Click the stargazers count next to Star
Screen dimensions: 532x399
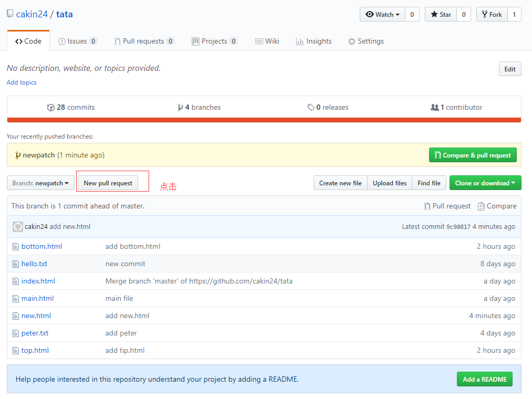pos(464,14)
